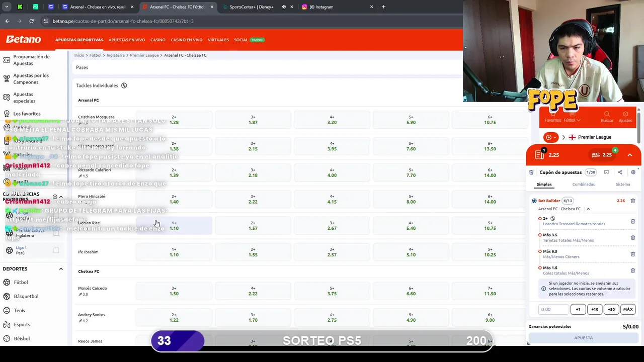Select Moisés Caicedo 3+ tackles at 1.50
This screenshot has width=644, height=362.
(x=174, y=291)
